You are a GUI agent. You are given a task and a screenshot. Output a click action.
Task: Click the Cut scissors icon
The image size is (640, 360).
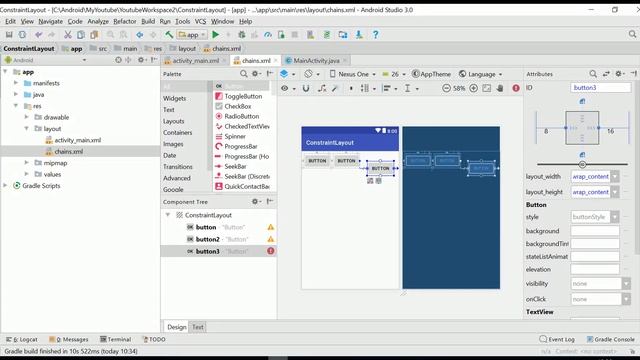tap(68, 35)
